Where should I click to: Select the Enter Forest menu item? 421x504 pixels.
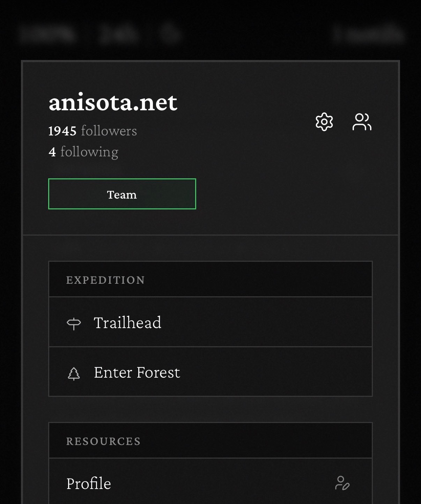(x=137, y=372)
